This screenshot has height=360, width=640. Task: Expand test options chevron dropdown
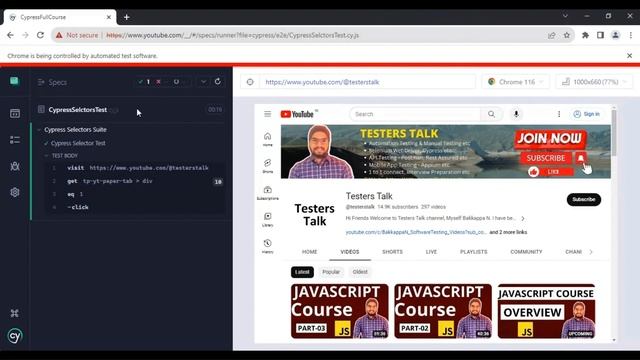[x=203, y=82]
